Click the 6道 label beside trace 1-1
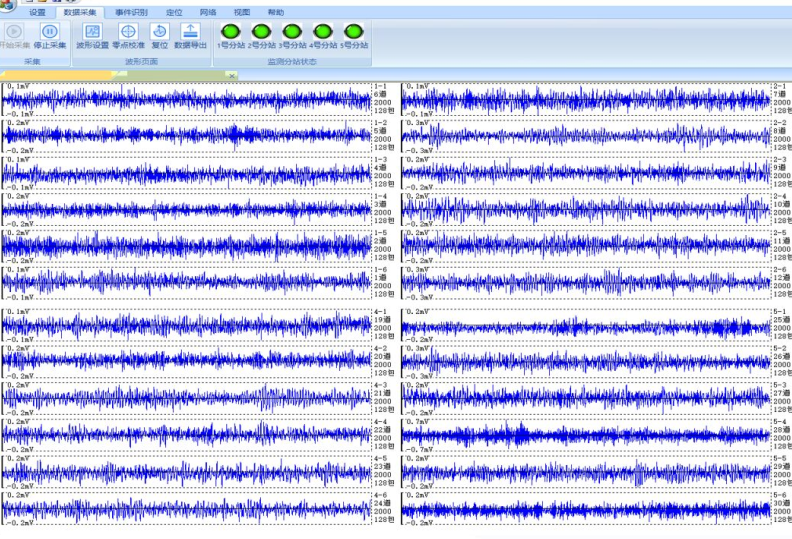792x539 pixels. click(x=380, y=94)
